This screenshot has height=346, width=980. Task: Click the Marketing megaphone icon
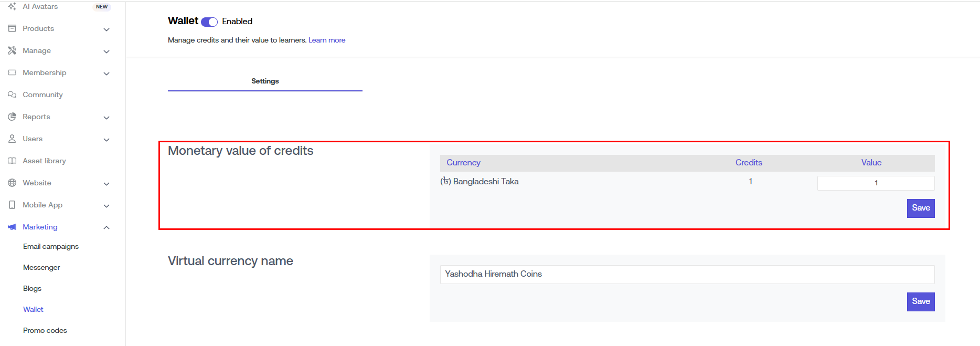[12, 227]
